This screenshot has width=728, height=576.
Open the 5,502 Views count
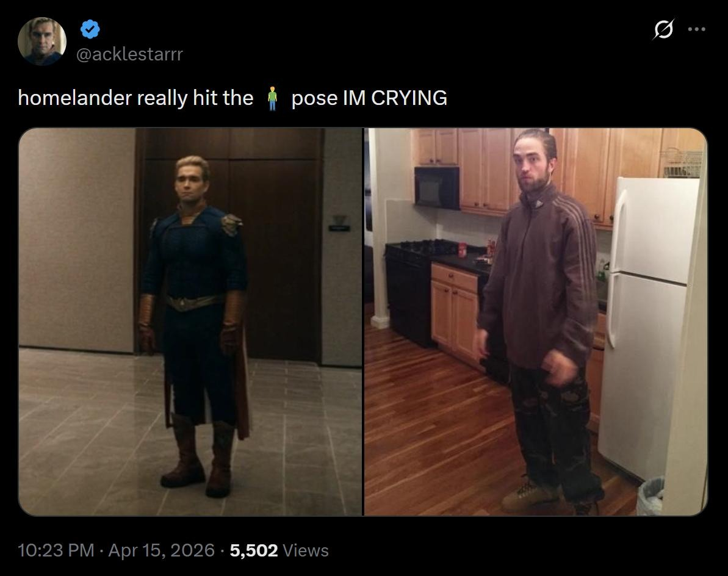click(x=279, y=550)
